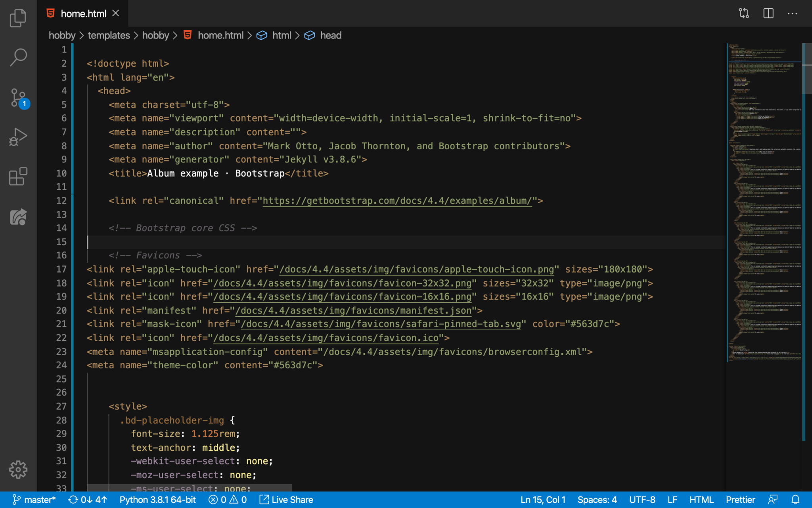The width and height of the screenshot is (812, 508).
Task: Click Open Changes compare icon
Action: pos(744,13)
